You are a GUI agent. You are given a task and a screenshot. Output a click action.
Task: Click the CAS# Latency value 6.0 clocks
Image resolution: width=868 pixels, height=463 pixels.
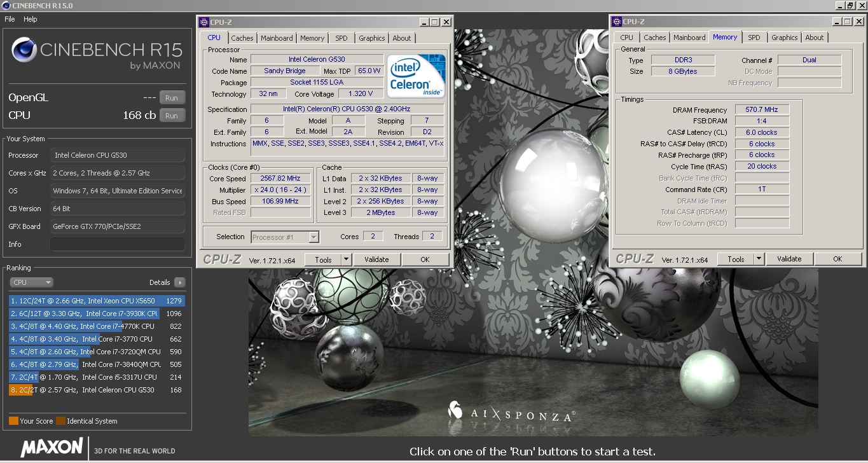762,132
